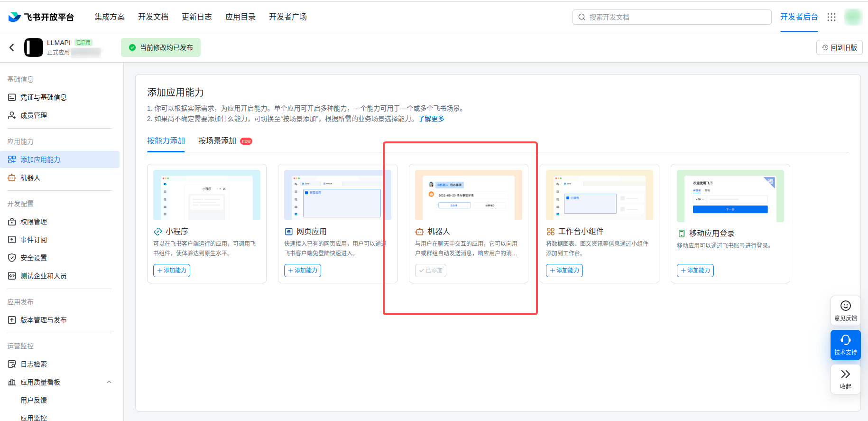868x421 pixels.
Task: Click the workbench widget card icon
Action: (x=551, y=232)
